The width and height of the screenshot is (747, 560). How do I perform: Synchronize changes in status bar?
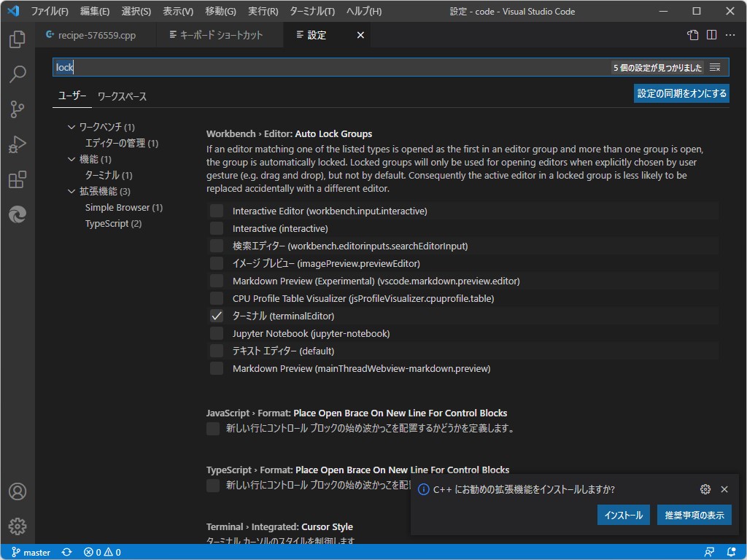point(66,553)
